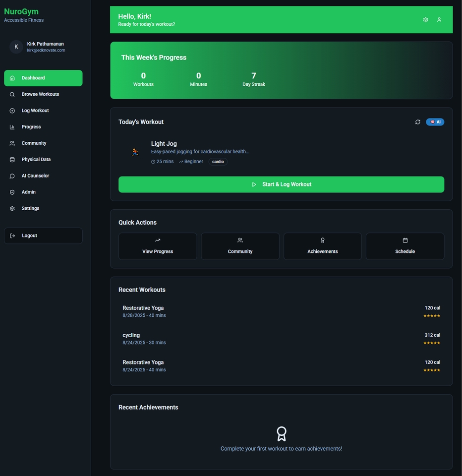Click the 0 Minutes stat
The width and height of the screenshot is (462, 476).
[x=198, y=79]
